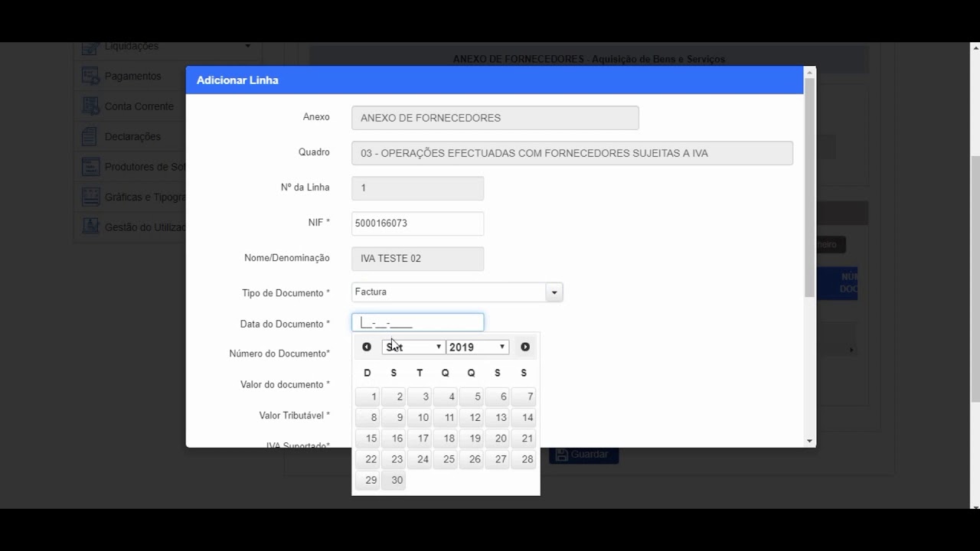Click dialog scrollbar up arrow
Screen dimensions: 980x551
click(810, 72)
